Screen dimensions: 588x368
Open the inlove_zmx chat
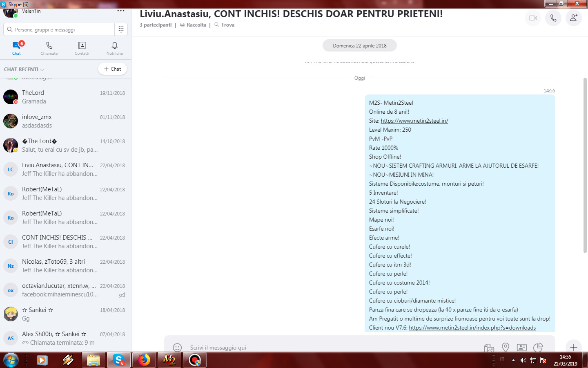click(65, 121)
